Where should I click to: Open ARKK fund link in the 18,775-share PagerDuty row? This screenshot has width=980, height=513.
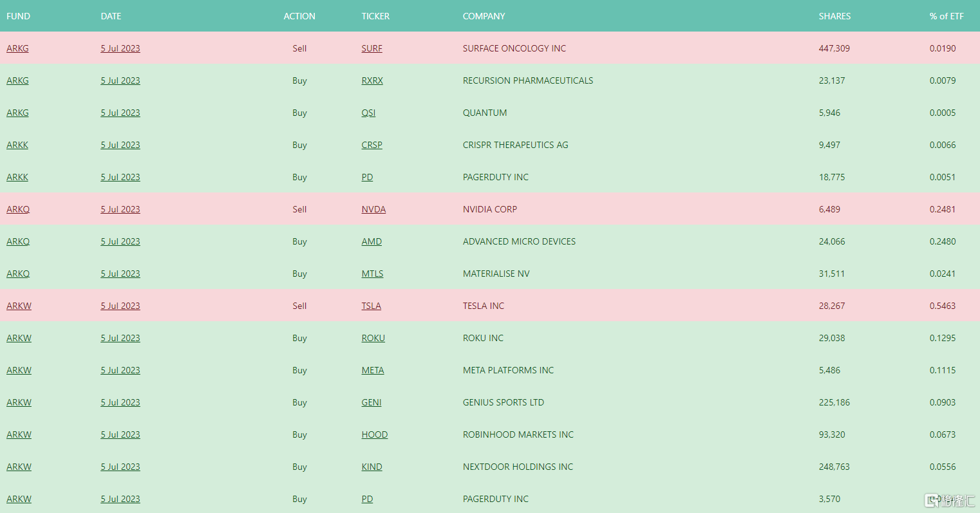[17, 177]
